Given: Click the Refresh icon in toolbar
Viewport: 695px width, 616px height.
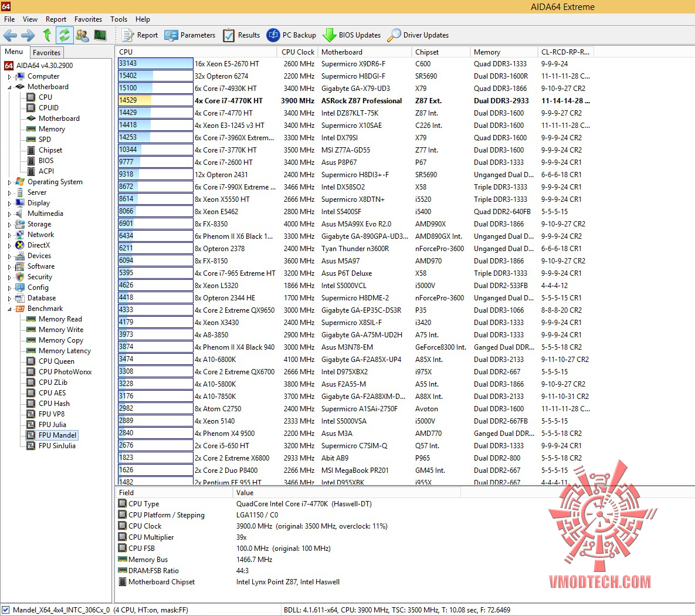Looking at the screenshot, I should pos(65,35).
